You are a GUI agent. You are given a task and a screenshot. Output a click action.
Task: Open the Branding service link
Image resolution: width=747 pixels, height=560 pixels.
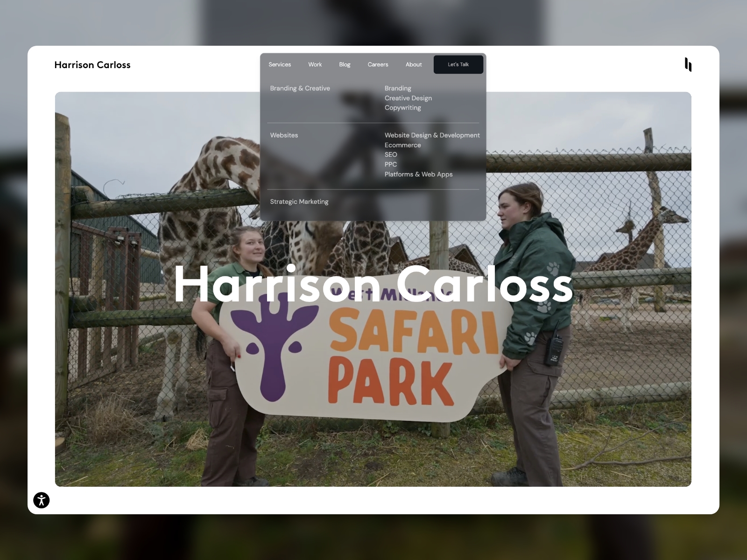[x=398, y=88]
